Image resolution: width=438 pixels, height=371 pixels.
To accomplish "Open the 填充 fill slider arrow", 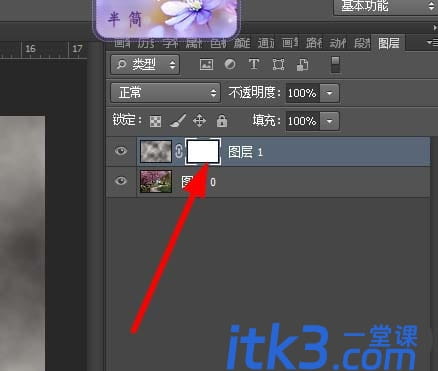I will pyautogui.click(x=329, y=121).
